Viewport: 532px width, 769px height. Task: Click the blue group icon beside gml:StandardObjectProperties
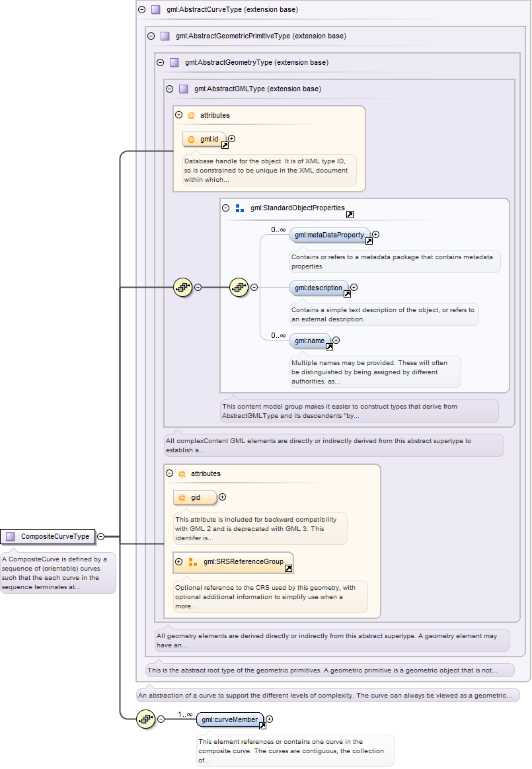coord(240,208)
